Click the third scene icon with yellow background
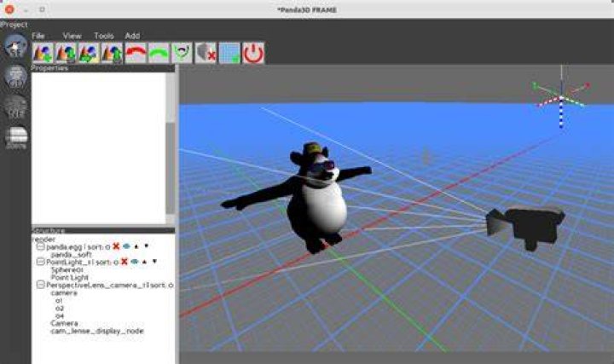This screenshot has width=614, height=364. [89, 53]
